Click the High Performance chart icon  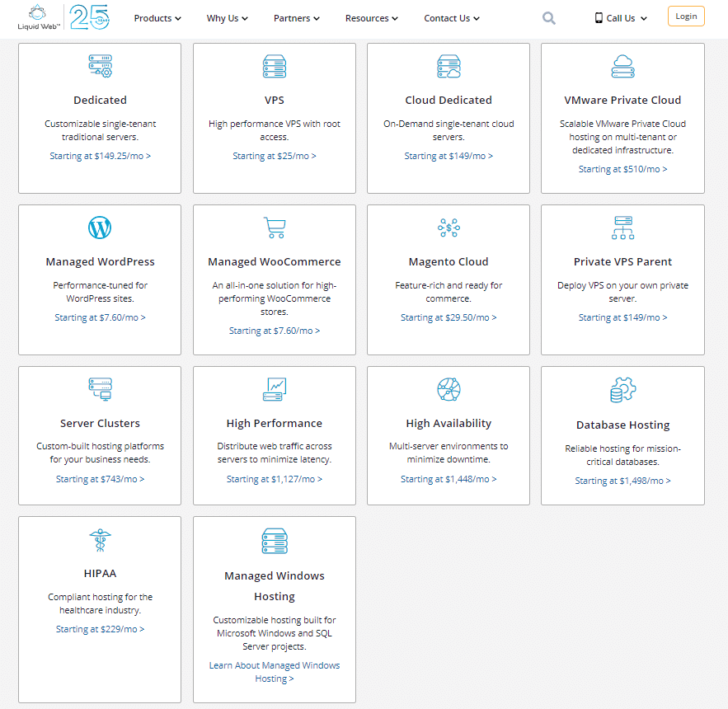coord(275,389)
